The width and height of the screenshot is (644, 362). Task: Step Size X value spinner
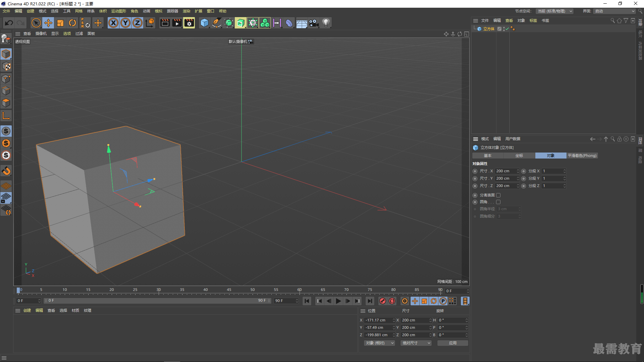coord(518,171)
